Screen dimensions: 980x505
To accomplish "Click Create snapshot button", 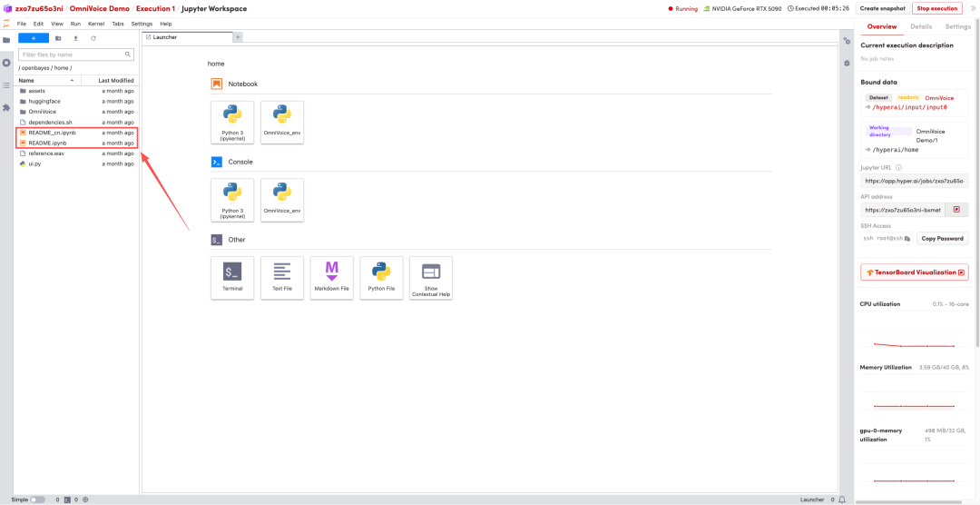I will pos(882,9).
